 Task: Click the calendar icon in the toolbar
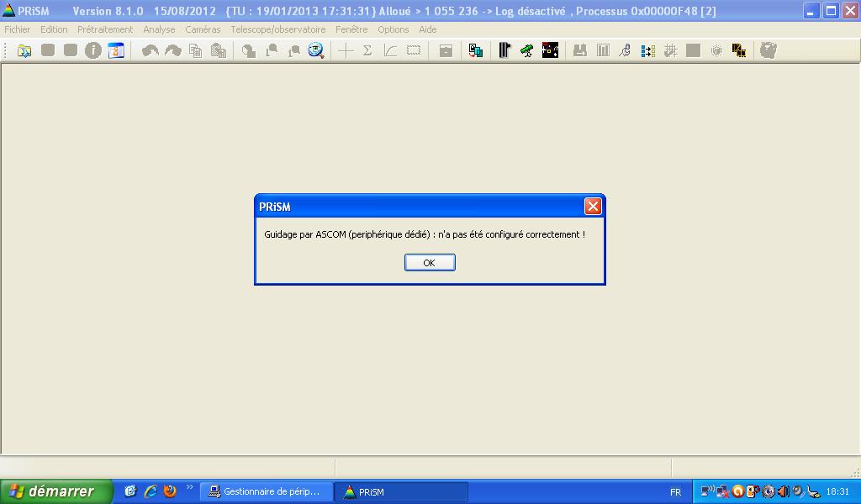tap(116, 51)
